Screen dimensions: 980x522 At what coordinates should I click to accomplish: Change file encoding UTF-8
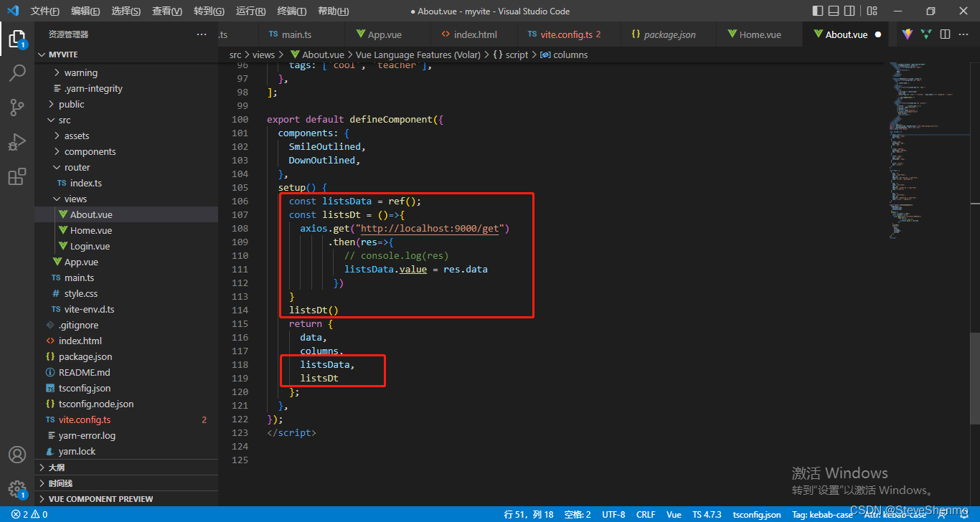pyautogui.click(x=613, y=514)
